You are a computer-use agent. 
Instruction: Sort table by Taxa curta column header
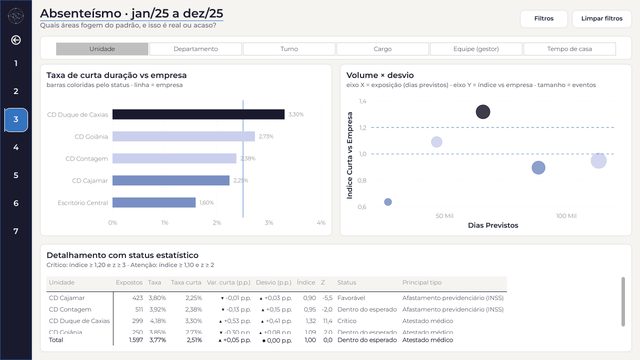(x=186, y=282)
